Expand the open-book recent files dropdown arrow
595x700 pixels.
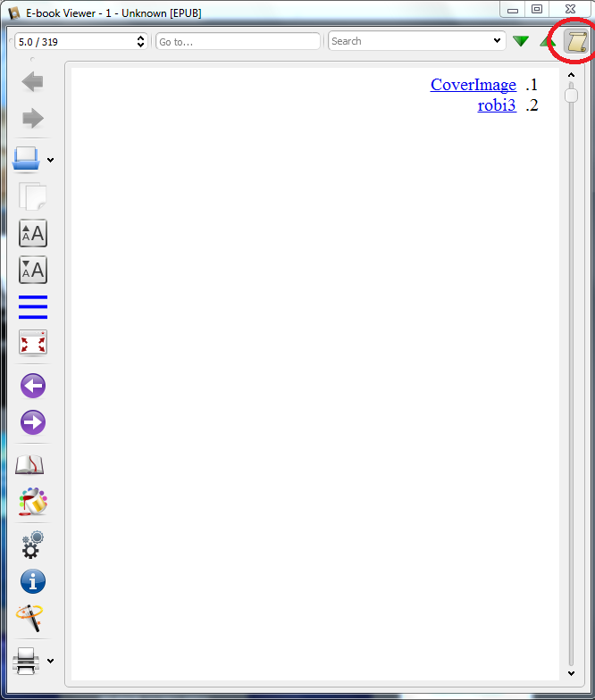(x=50, y=160)
